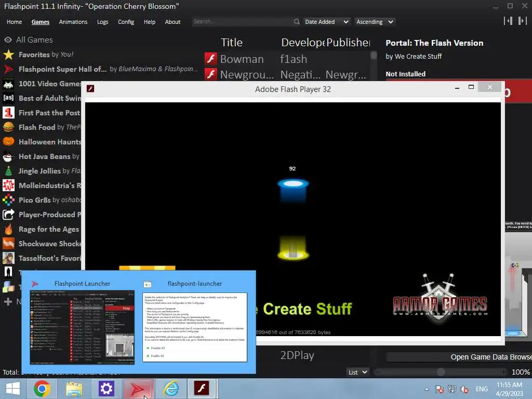Image resolution: width=532 pixels, height=399 pixels.
Task: Click the settings gear taskbar icon
Action: 106,389
